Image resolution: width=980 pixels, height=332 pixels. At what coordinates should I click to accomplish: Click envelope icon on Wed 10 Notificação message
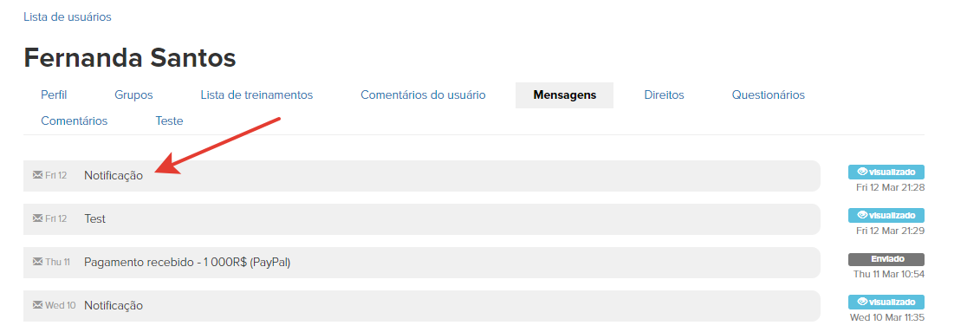37,306
